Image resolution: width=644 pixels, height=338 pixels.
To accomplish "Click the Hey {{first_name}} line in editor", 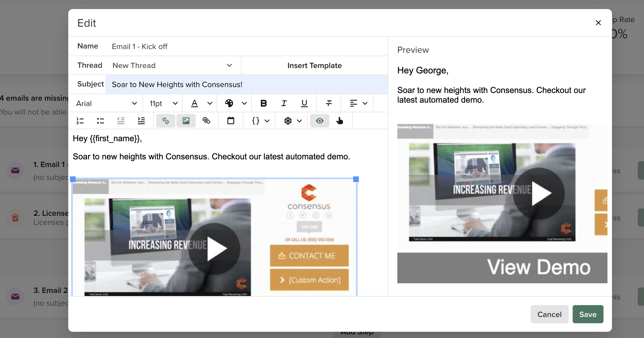I will coord(107,138).
